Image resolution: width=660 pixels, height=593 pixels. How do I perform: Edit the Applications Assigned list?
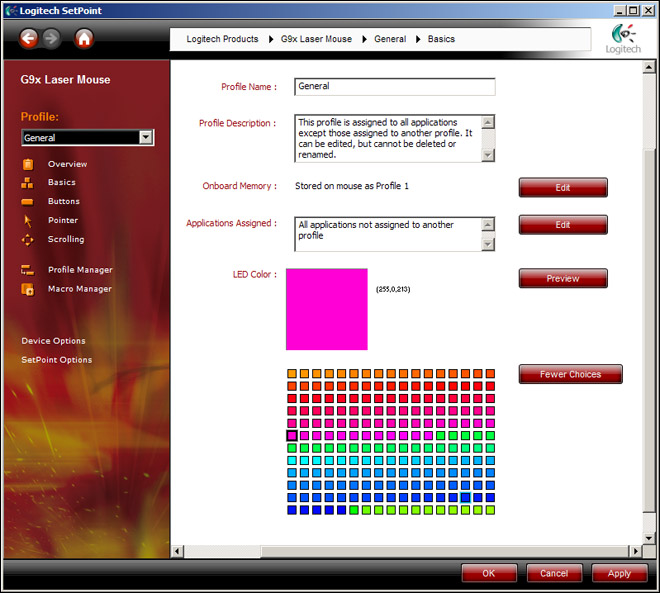click(x=563, y=225)
